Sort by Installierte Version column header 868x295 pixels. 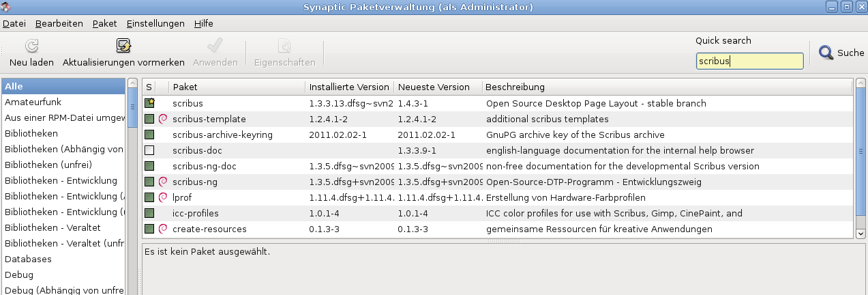tap(350, 87)
